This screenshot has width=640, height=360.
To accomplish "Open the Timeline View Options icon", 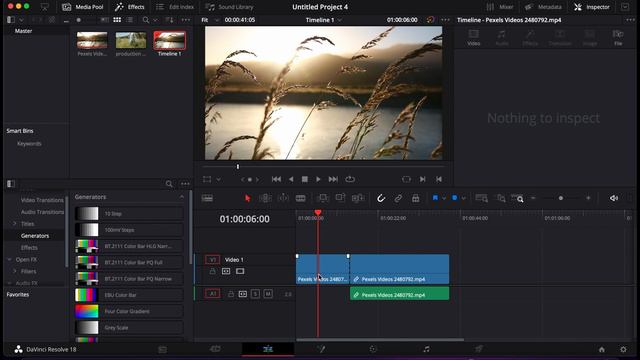I will pos(207,198).
